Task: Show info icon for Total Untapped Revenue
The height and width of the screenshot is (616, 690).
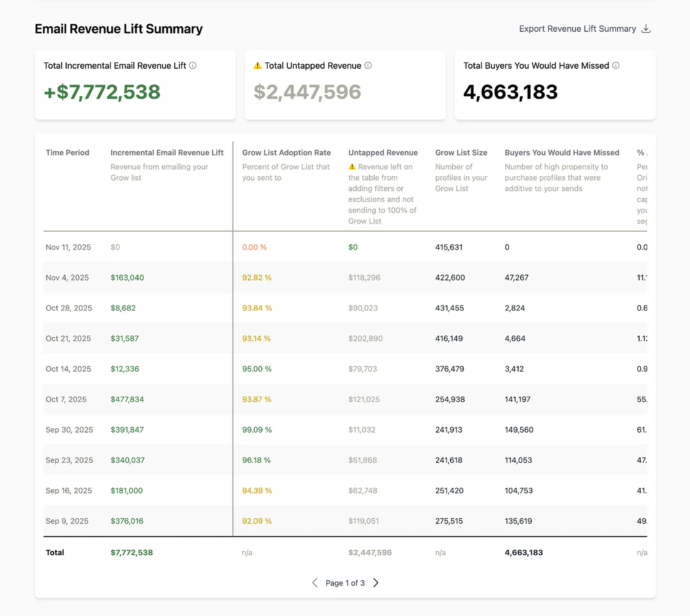Action: pyautogui.click(x=368, y=66)
